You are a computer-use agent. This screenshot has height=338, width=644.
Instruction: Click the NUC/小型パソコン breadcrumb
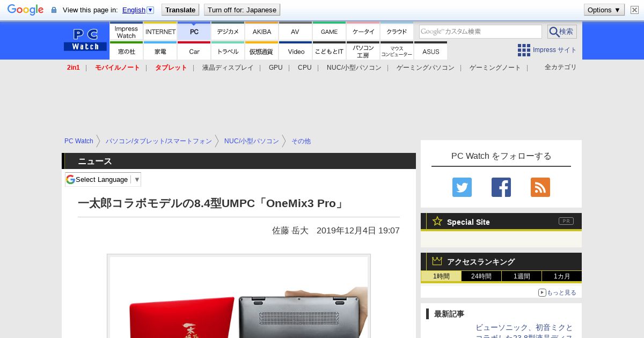tap(252, 141)
